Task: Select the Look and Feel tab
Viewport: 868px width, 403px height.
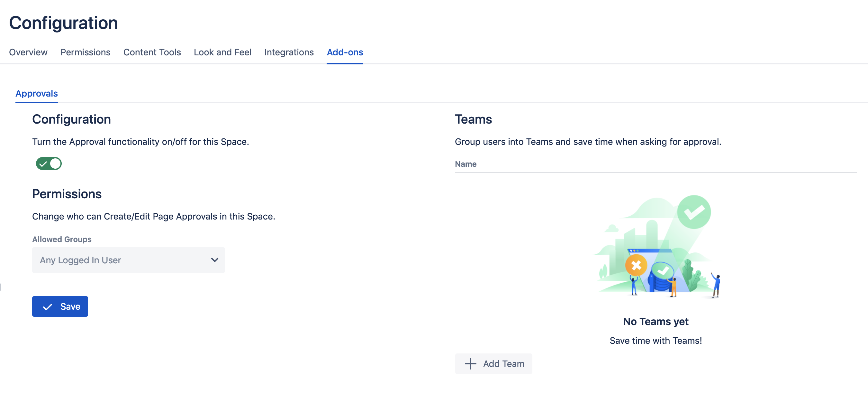Action: (222, 52)
